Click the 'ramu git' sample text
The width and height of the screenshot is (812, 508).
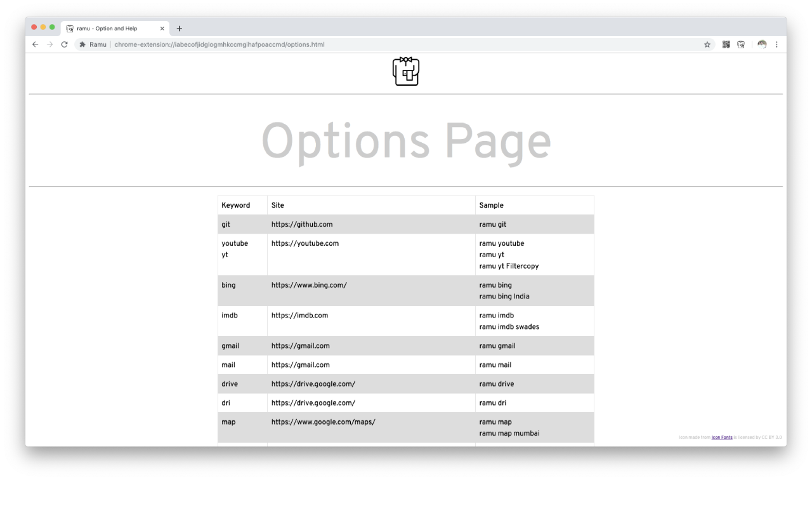[x=493, y=224]
